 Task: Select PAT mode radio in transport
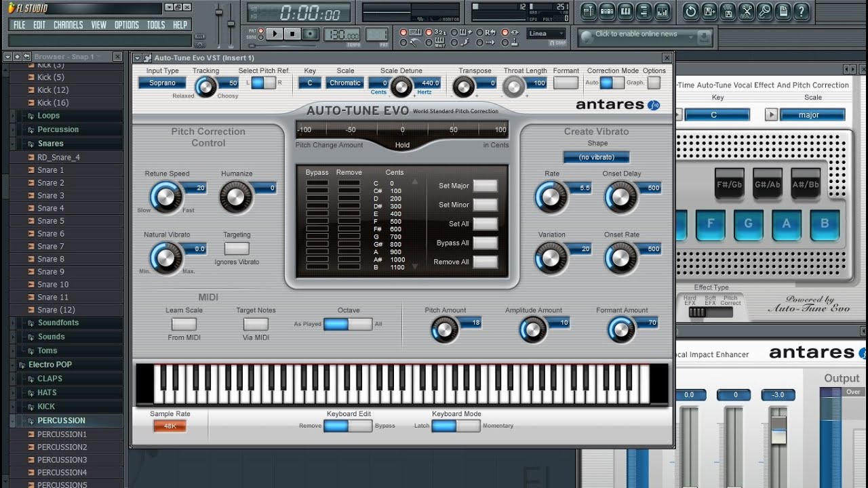pos(260,30)
